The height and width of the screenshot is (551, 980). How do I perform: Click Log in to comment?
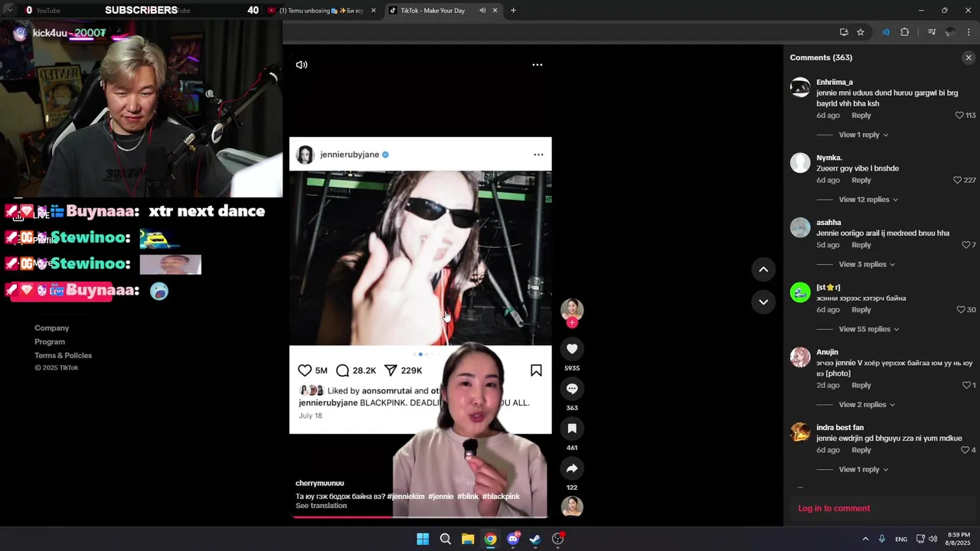(x=834, y=508)
